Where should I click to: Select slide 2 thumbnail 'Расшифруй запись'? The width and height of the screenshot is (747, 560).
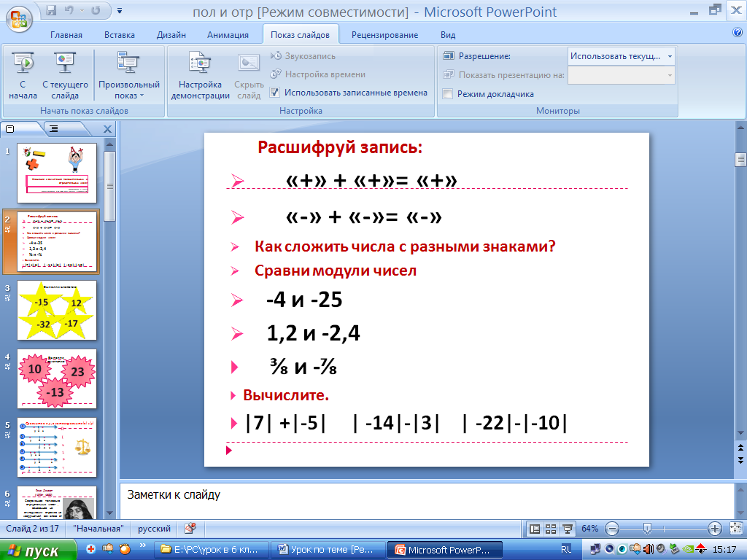[x=57, y=242]
